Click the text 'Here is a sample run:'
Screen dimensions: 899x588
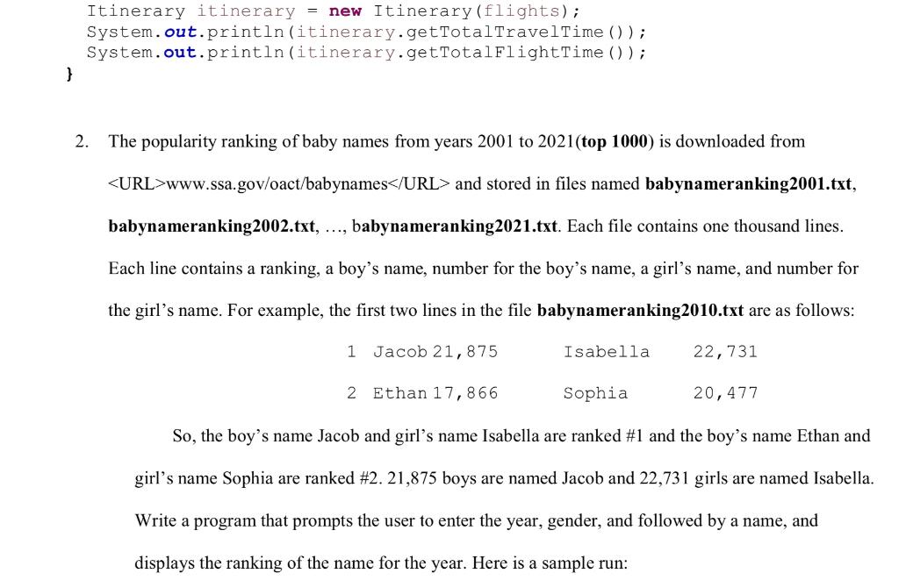pos(550,563)
